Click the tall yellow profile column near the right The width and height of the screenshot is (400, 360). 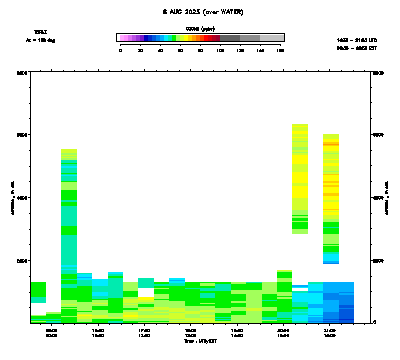(300, 179)
